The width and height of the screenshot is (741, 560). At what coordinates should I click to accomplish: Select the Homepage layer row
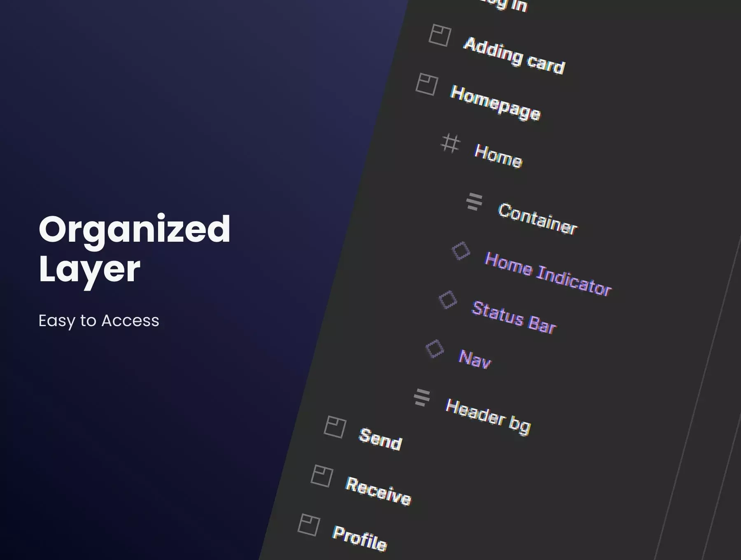point(495,103)
